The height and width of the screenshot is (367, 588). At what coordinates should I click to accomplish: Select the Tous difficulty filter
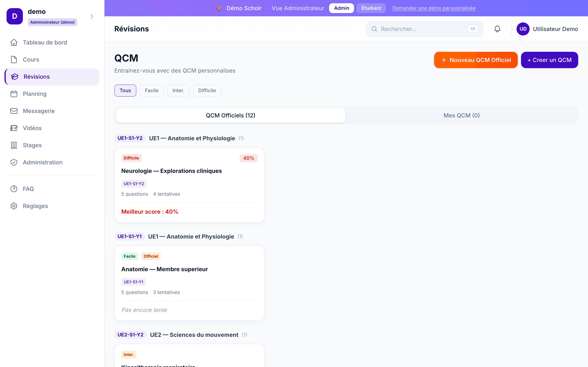point(125,90)
